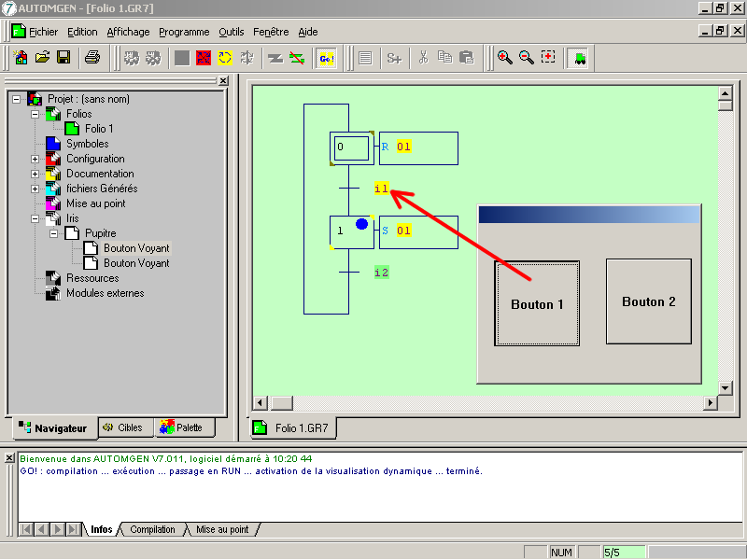Switch to the Compilation tab
The image size is (747, 560).
[x=152, y=529]
